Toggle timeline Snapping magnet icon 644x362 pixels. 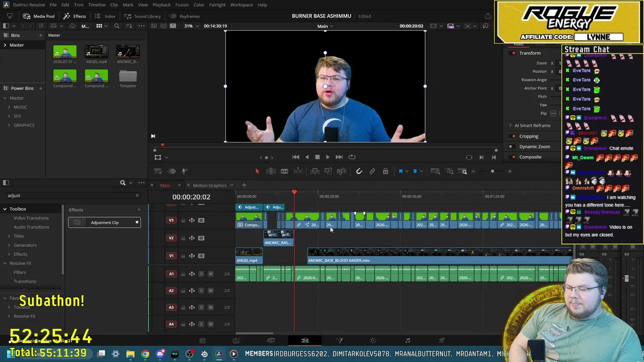(359, 171)
